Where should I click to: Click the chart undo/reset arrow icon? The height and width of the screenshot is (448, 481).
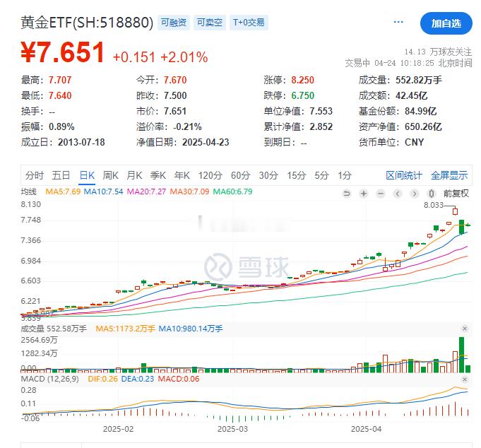tap(347, 194)
